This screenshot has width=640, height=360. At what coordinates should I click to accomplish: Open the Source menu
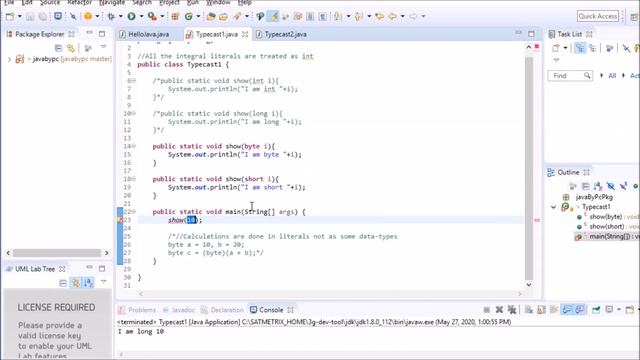50,2
